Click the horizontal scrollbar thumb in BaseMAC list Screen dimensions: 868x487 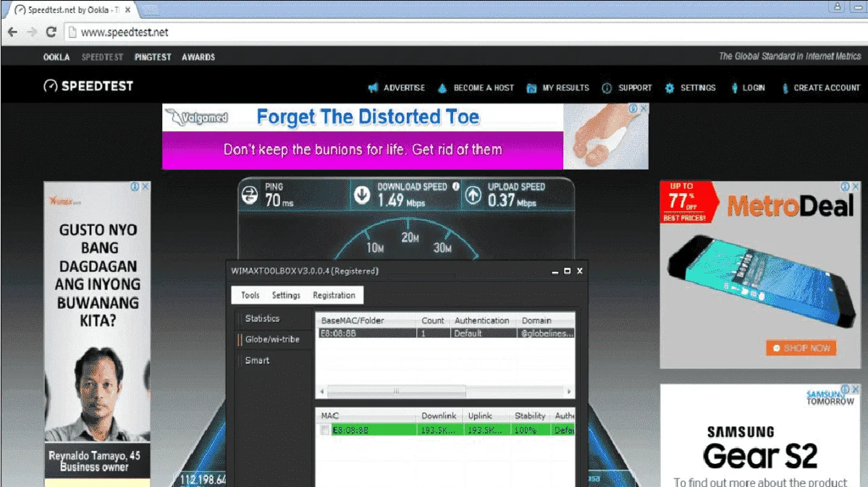(397, 391)
